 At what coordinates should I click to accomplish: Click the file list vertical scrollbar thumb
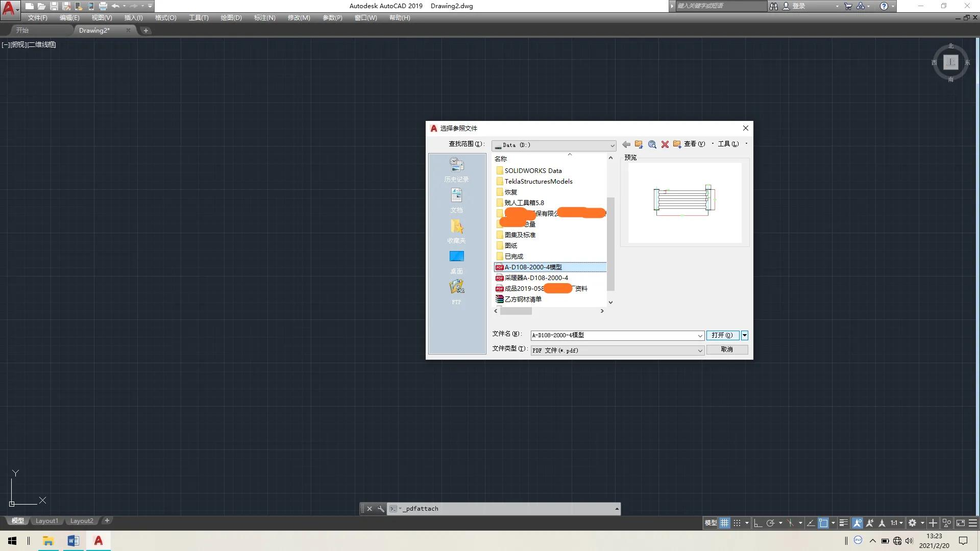610,244
